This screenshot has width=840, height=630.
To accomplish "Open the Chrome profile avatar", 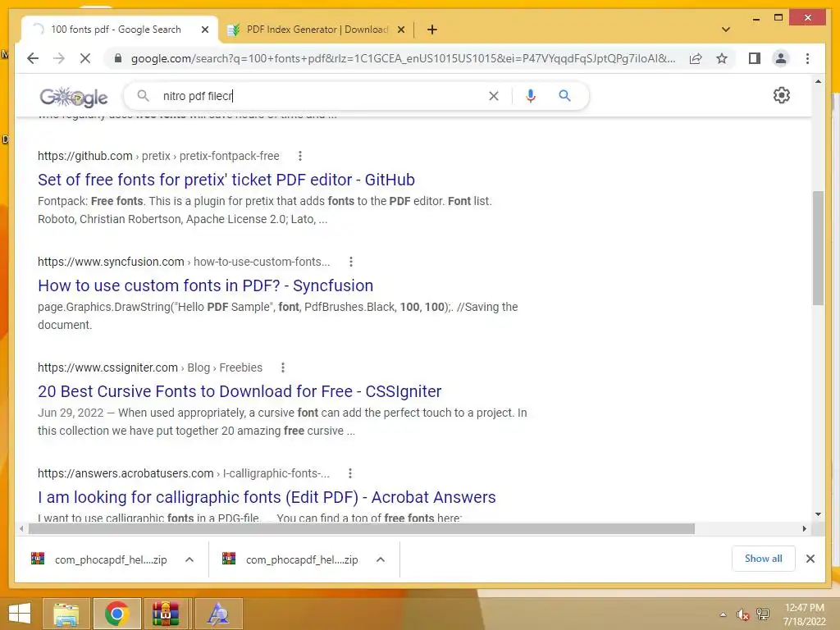I will (x=781, y=58).
